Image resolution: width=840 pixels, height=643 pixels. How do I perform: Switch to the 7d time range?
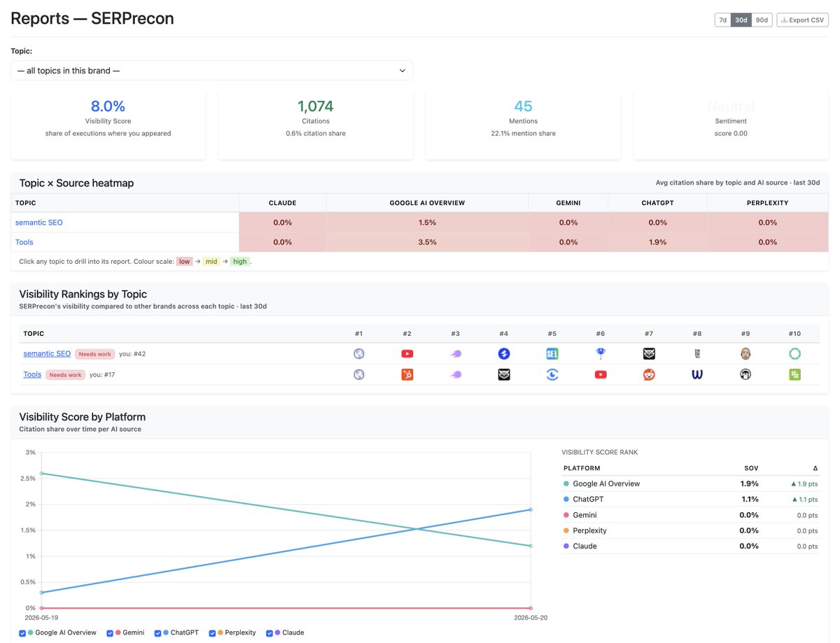pos(722,20)
